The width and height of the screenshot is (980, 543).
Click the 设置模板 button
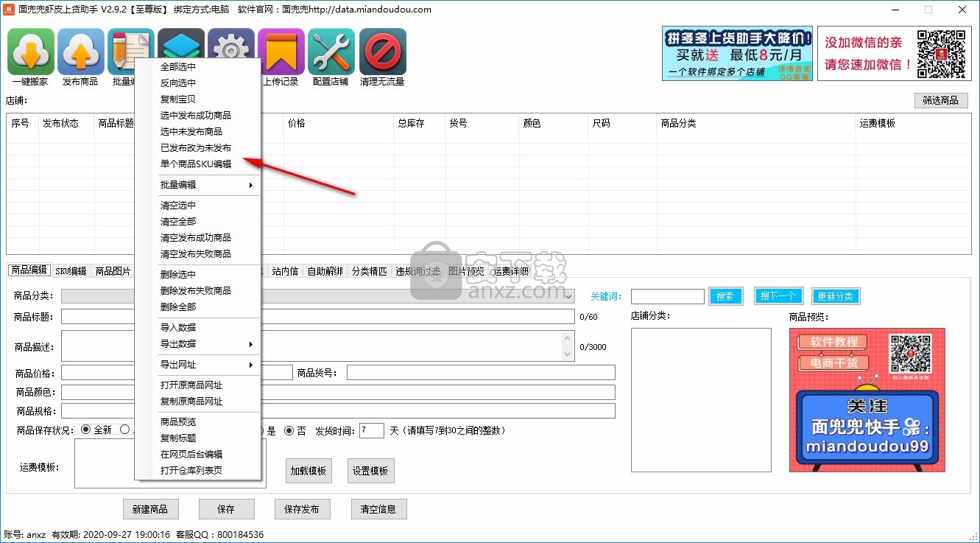tap(370, 471)
